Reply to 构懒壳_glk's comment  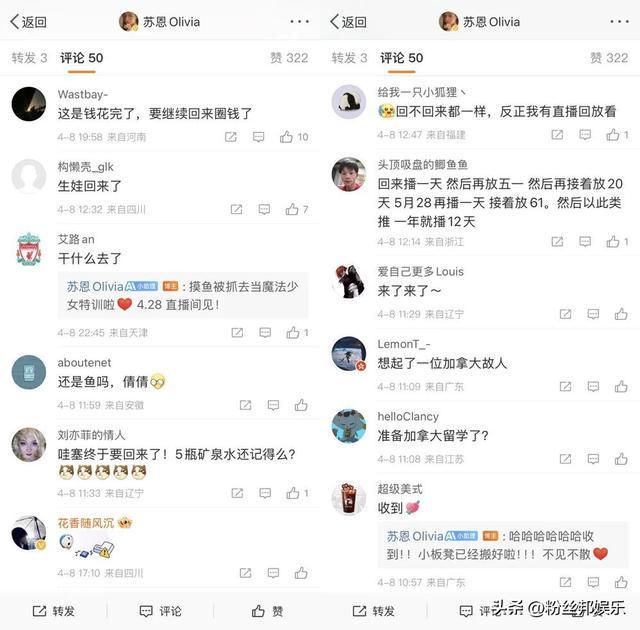click(x=264, y=209)
